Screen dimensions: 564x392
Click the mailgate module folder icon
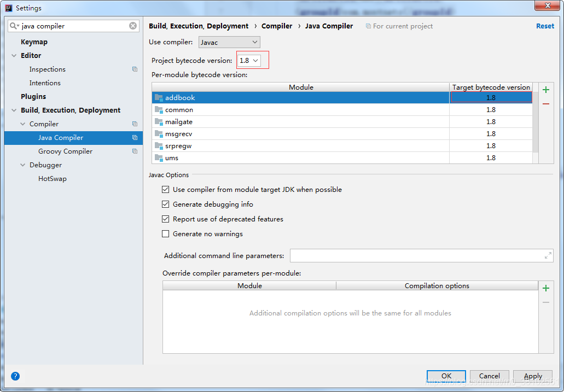pyautogui.click(x=159, y=121)
